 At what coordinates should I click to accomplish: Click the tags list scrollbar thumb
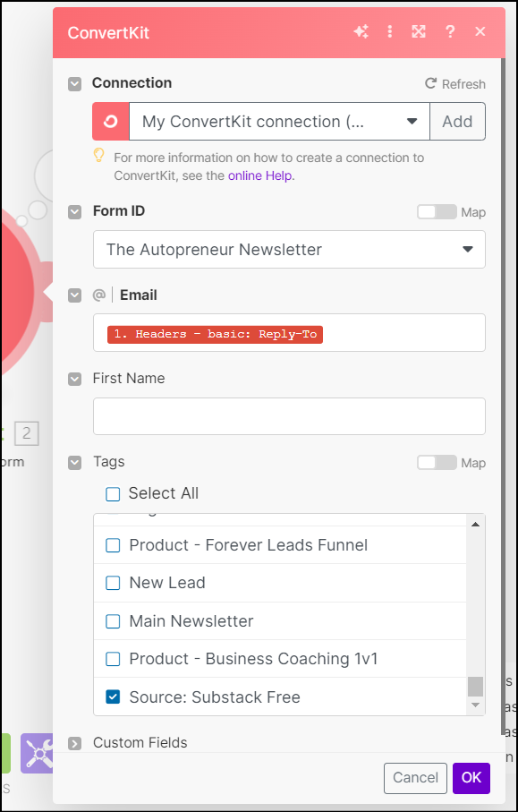pos(476,687)
